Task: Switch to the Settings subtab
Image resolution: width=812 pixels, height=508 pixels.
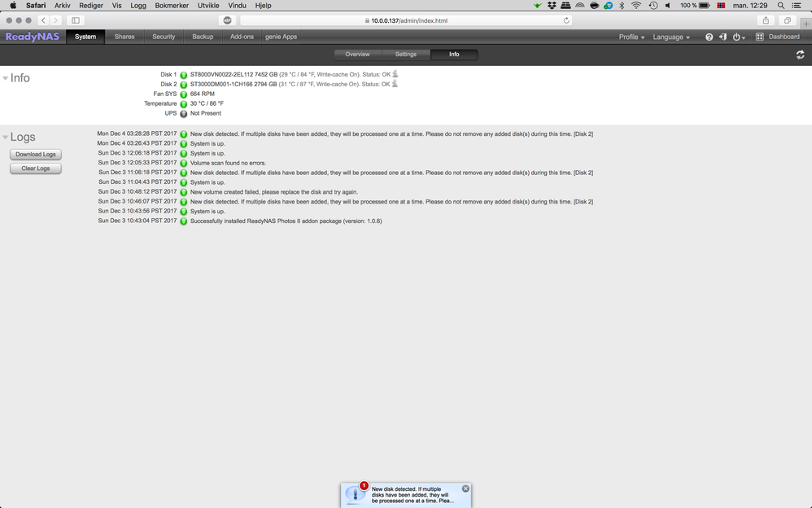Action: coord(405,55)
